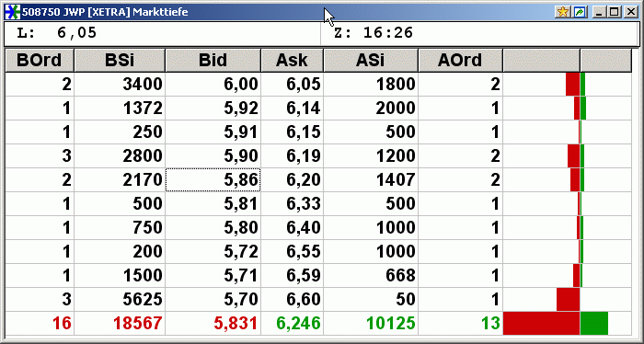Click the BSi column header

pyautogui.click(x=120, y=61)
